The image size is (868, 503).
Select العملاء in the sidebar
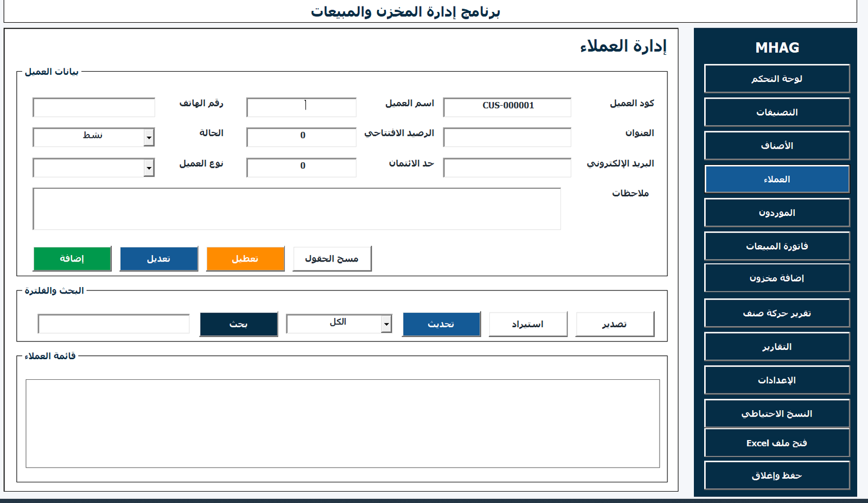777,179
